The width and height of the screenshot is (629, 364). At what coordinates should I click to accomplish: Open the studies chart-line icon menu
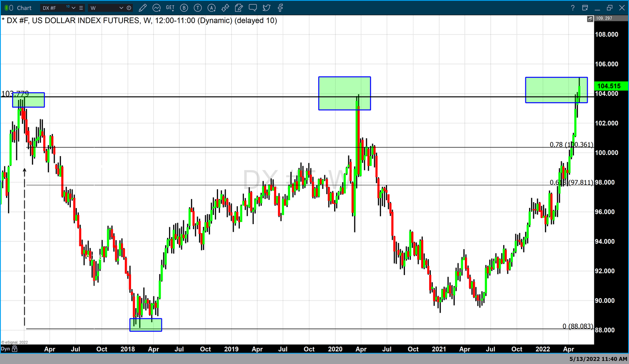(156, 8)
